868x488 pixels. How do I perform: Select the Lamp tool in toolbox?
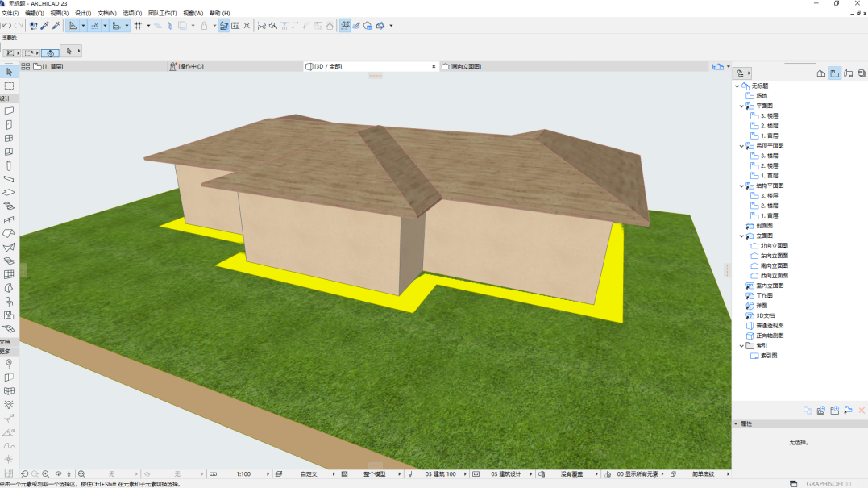pyautogui.click(x=9, y=404)
